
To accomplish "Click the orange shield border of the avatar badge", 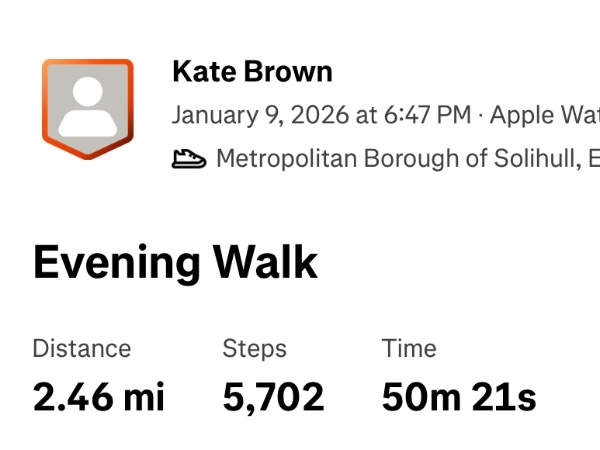I will click(x=47, y=90).
